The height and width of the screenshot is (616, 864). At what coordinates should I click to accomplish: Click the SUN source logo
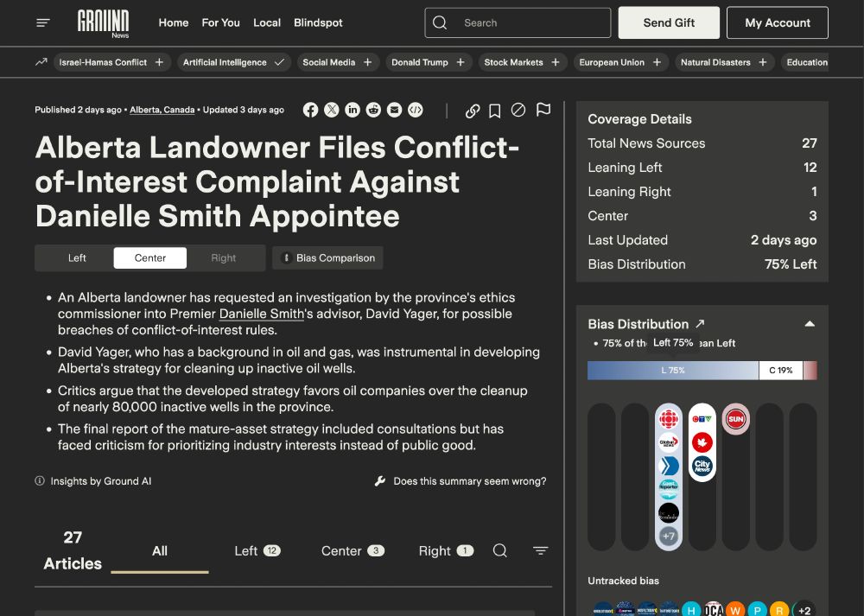tap(735, 419)
